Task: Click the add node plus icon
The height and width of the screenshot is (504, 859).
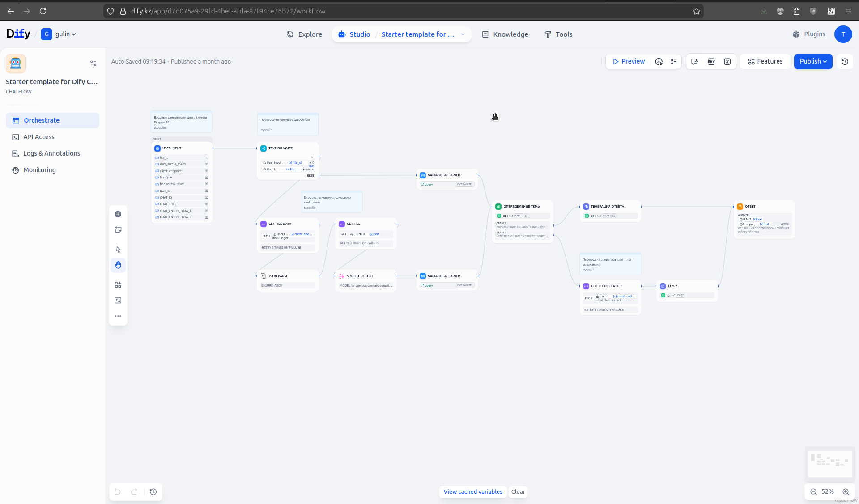Action: 118,214
